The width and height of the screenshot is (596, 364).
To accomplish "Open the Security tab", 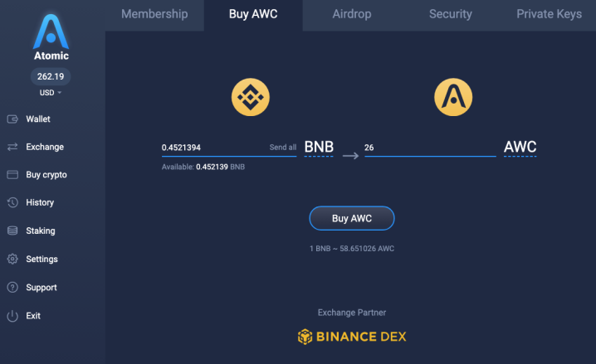I will 451,14.
